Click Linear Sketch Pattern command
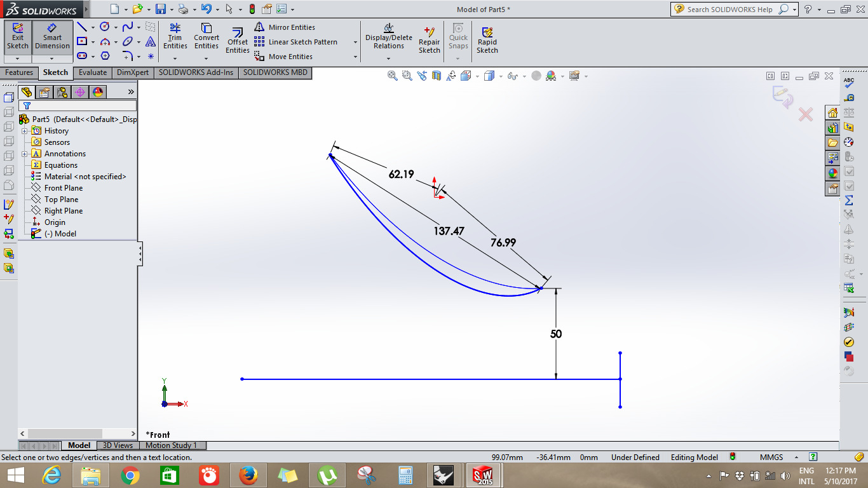The height and width of the screenshot is (488, 868). [296, 42]
